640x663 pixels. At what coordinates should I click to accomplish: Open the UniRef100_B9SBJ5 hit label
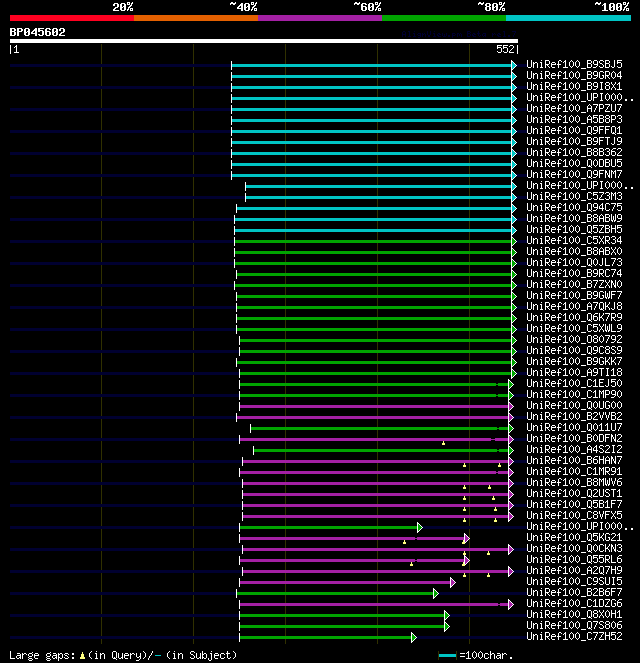coord(574,64)
